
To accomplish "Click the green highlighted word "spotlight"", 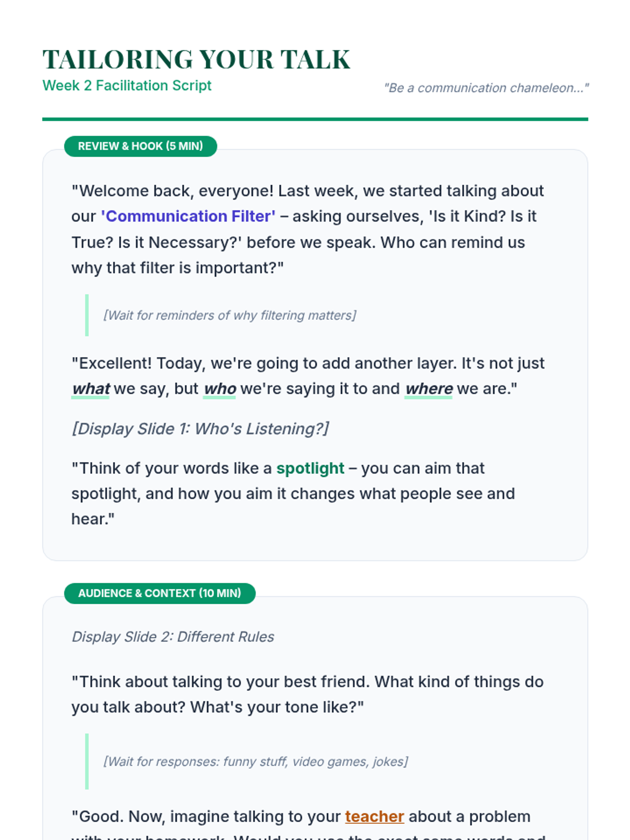I will [x=310, y=468].
